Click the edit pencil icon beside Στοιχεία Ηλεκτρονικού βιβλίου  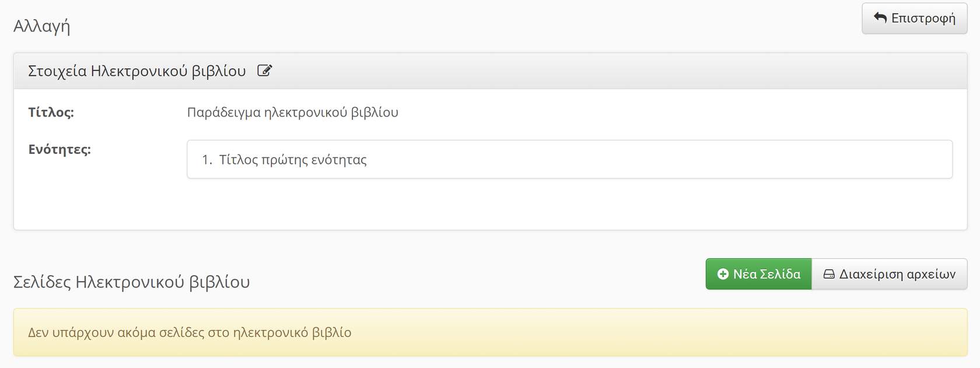pyautogui.click(x=264, y=71)
